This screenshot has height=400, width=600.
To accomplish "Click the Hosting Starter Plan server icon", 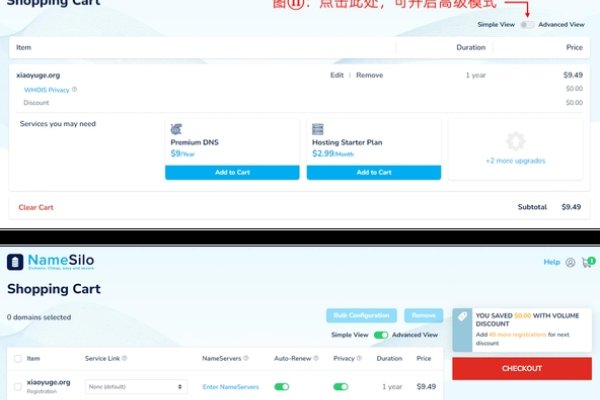I will pos(318,129).
